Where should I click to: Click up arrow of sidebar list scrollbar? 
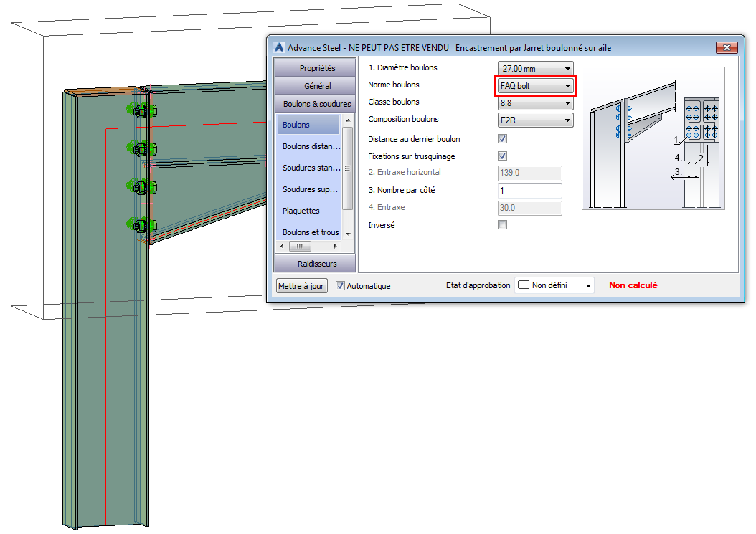click(x=348, y=120)
